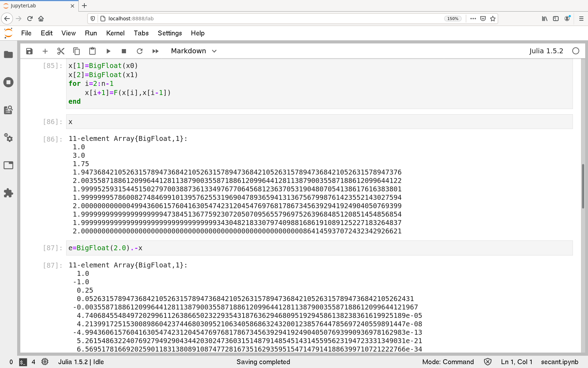Bookmark this page with the star icon
This screenshot has width=588, height=368.
click(x=493, y=19)
